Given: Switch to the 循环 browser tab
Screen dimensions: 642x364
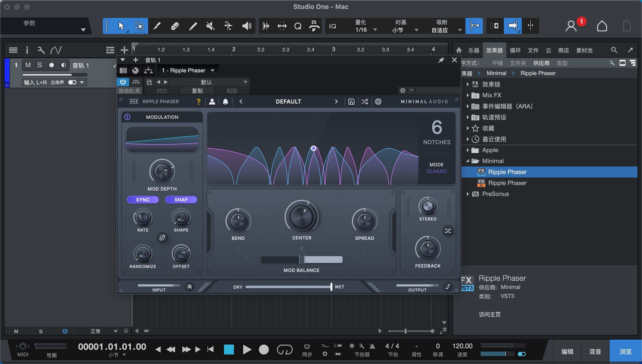Looking at the screenshot, I should [515, 50].
